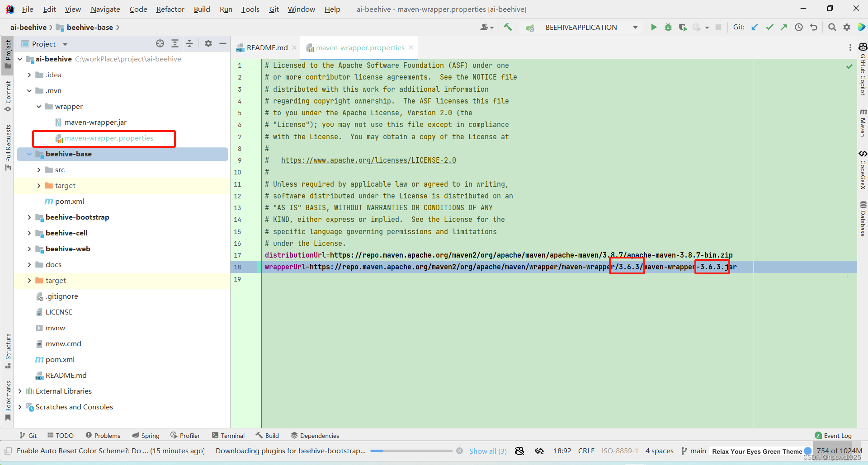Open the Refactor menu
This screenshot has width=868, height=465.
point(170,9)
